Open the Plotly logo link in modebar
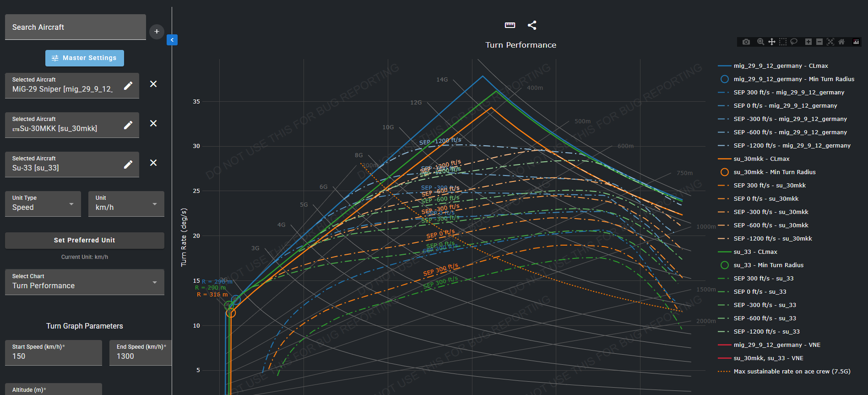 tap(856, 42)
